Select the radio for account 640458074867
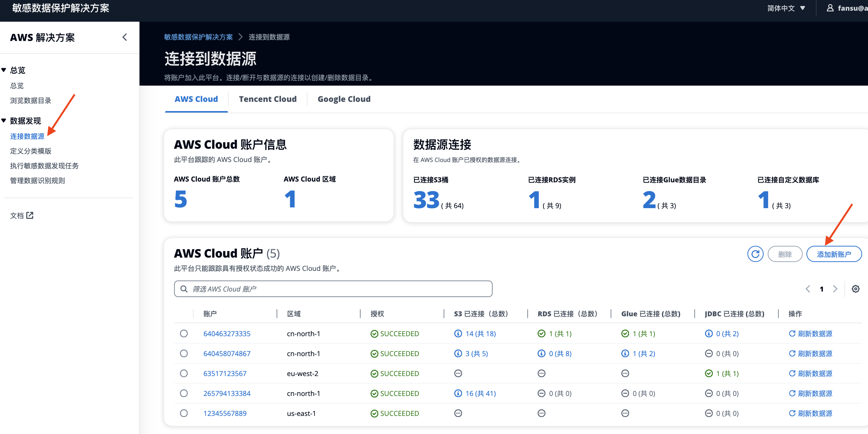Viewport: 868px width, 434px height. pos(184,354)
